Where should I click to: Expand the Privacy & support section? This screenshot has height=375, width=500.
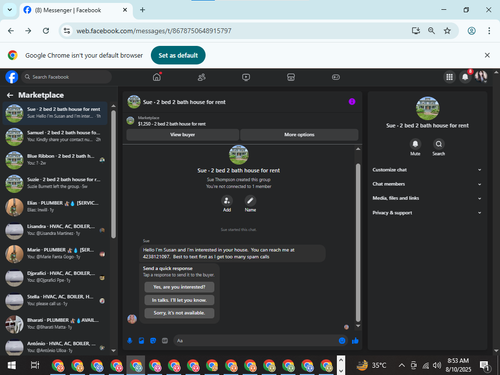pos(427,213)
